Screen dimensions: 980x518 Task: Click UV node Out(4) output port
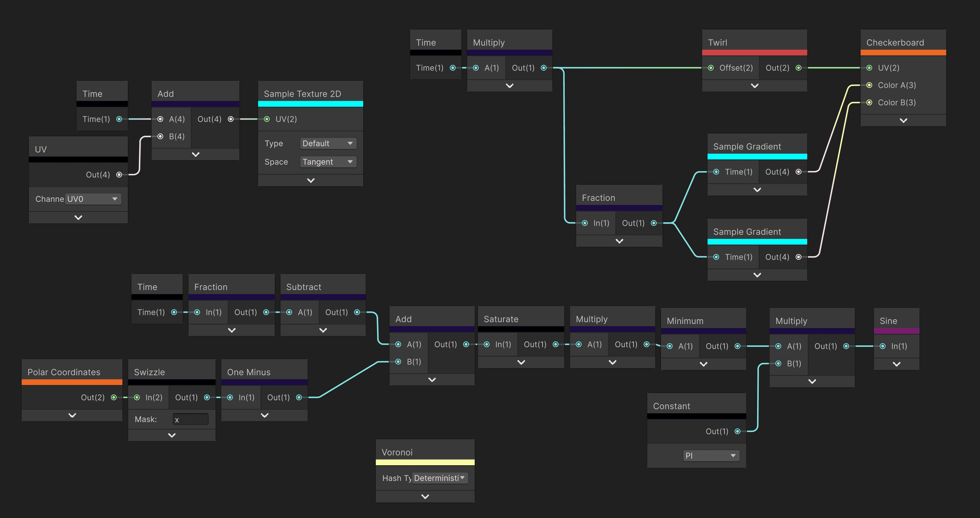coord(119,175)
